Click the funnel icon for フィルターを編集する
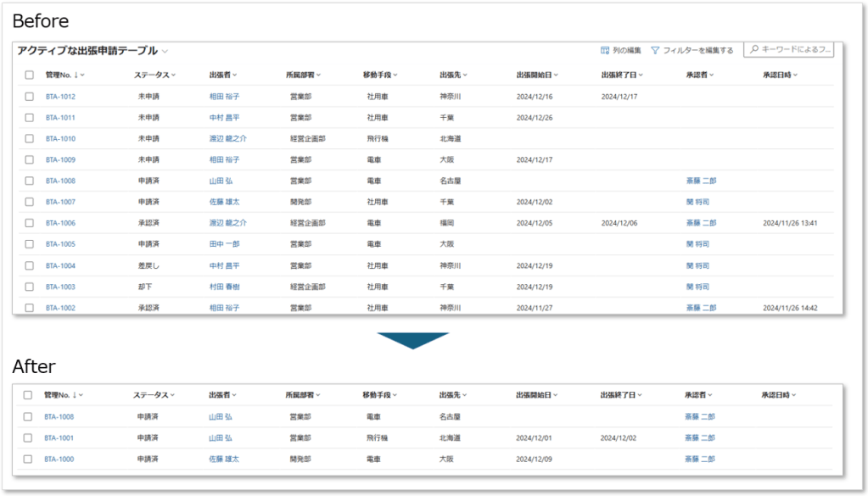Viewport: 868px width, 496px height. [x=655, y=51]
